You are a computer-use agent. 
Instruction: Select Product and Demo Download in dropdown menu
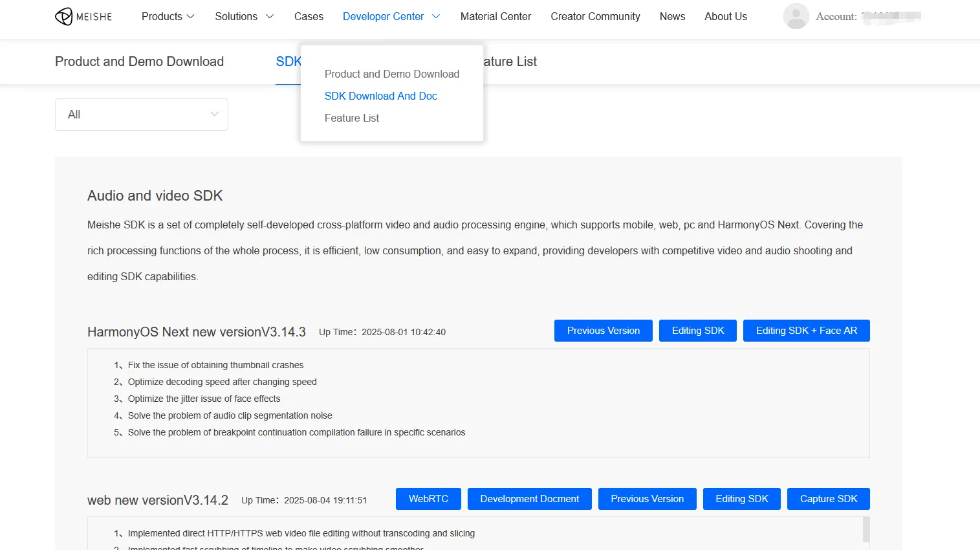392,74
